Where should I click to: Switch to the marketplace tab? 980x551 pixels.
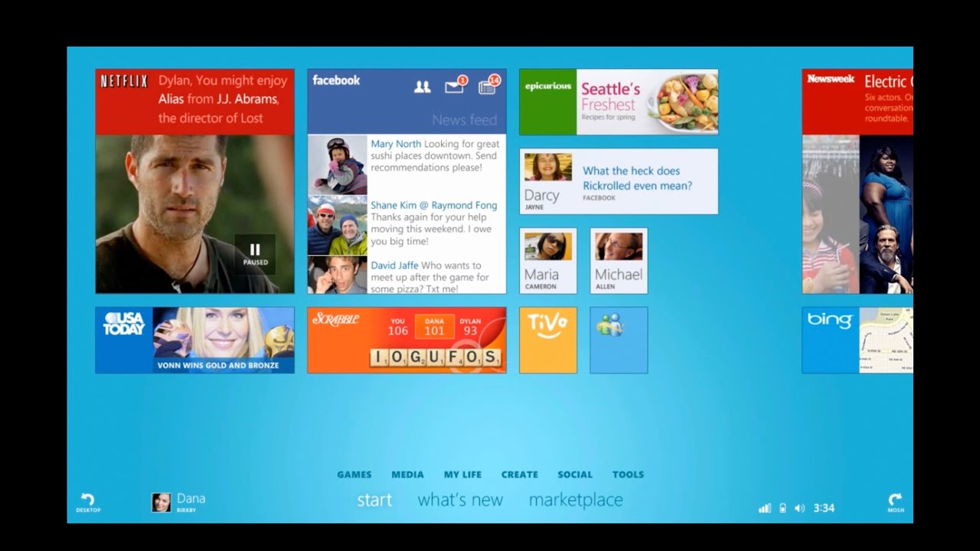pyautogui.click(x=576, y=500)
